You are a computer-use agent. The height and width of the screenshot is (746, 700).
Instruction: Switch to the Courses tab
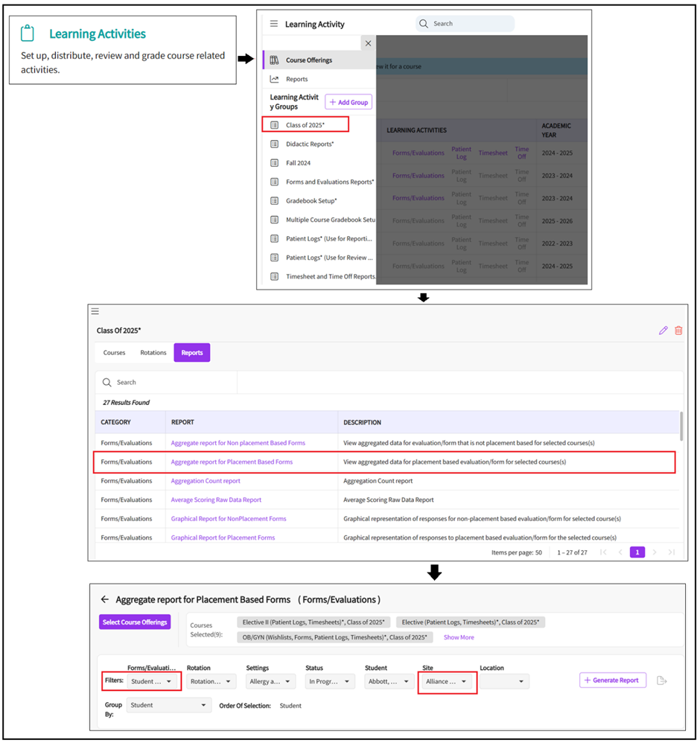114,353
